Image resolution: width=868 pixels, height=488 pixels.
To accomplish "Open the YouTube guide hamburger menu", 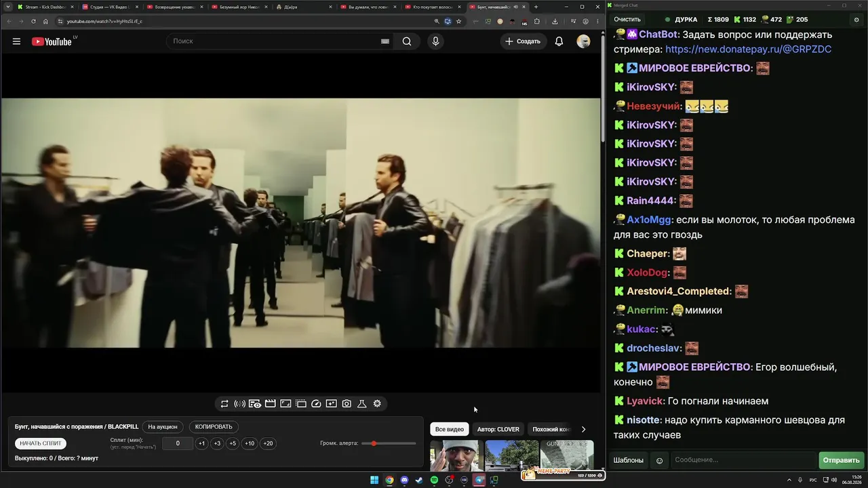I will click(x=16, y=41).
